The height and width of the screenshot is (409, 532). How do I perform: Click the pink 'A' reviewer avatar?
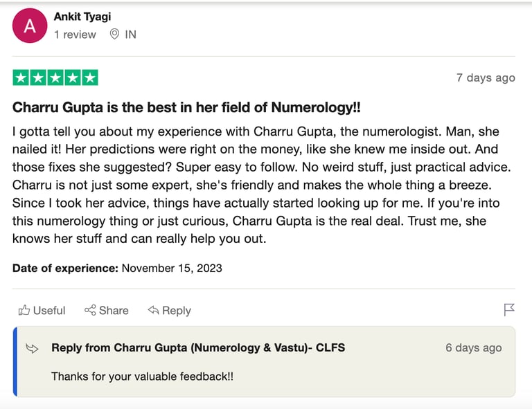coord(30,26)
